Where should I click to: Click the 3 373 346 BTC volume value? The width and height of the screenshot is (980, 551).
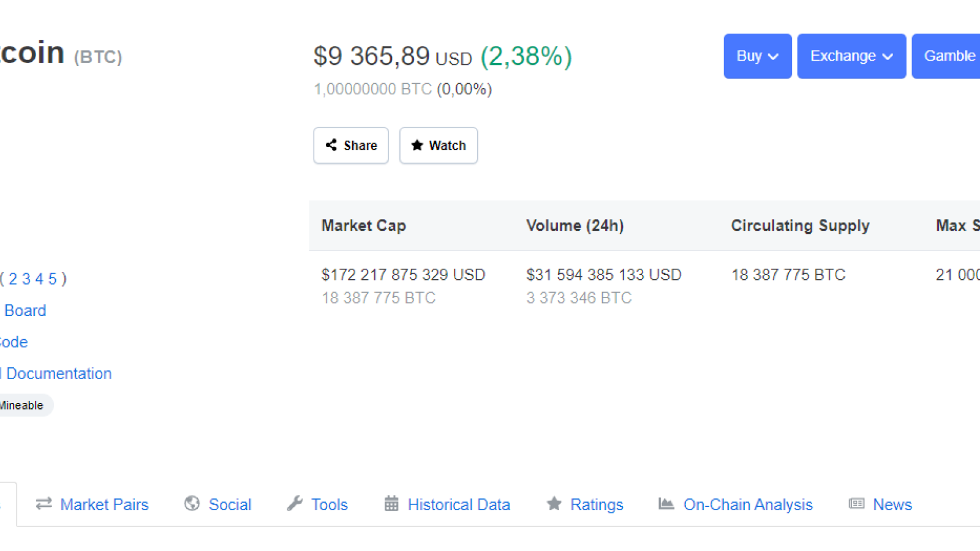[x=579, y=298]
